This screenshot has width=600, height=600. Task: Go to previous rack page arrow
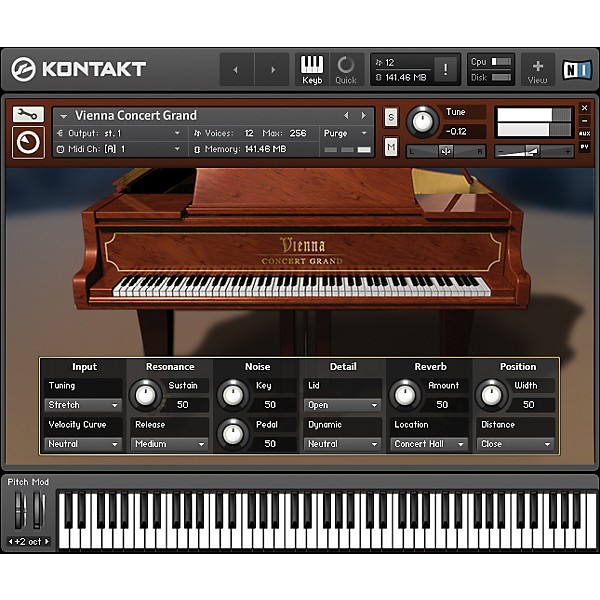click(236, 70)
